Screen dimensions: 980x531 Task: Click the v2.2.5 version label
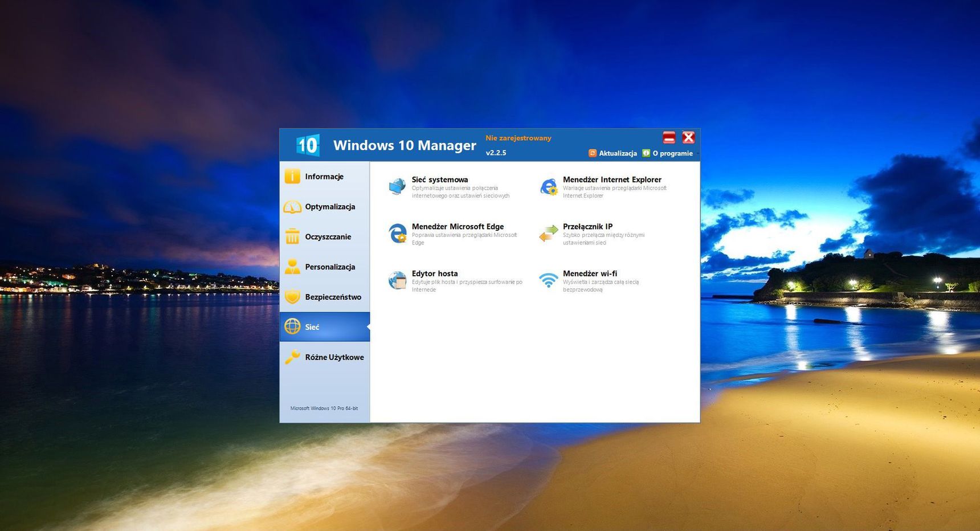tap(496, 153)
